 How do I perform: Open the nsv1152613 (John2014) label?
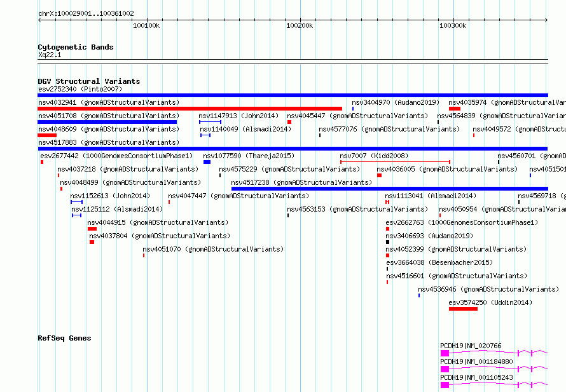point(110,196)
